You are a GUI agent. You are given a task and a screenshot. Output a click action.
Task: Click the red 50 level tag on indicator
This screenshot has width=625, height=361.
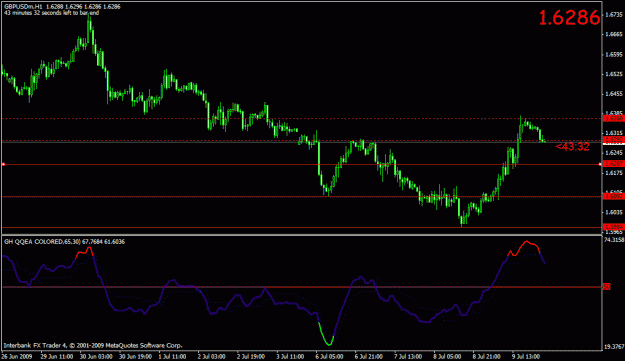[606, 286]
